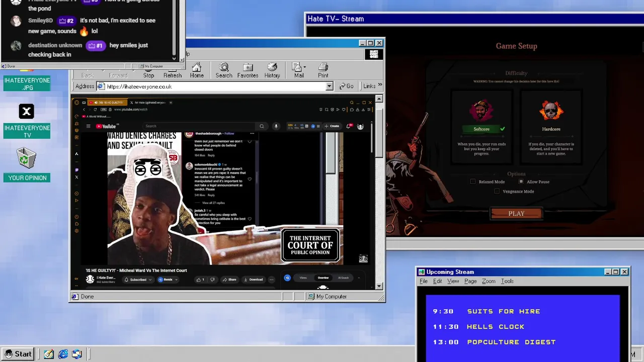The width and height of the screenshot is (644, 362).
Task: Click the YouTube account avatar
Action: coord(360,126)
